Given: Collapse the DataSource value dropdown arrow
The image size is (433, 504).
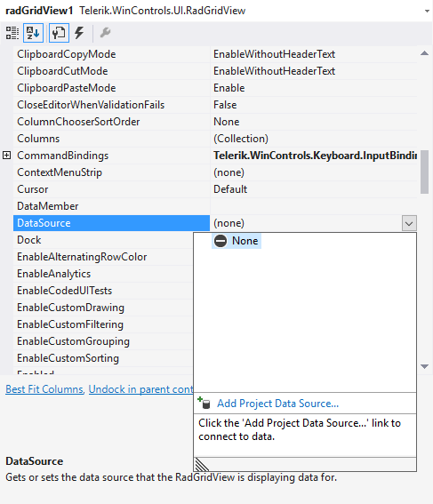Looking at the screenshot, I should [x=409, y=223].
